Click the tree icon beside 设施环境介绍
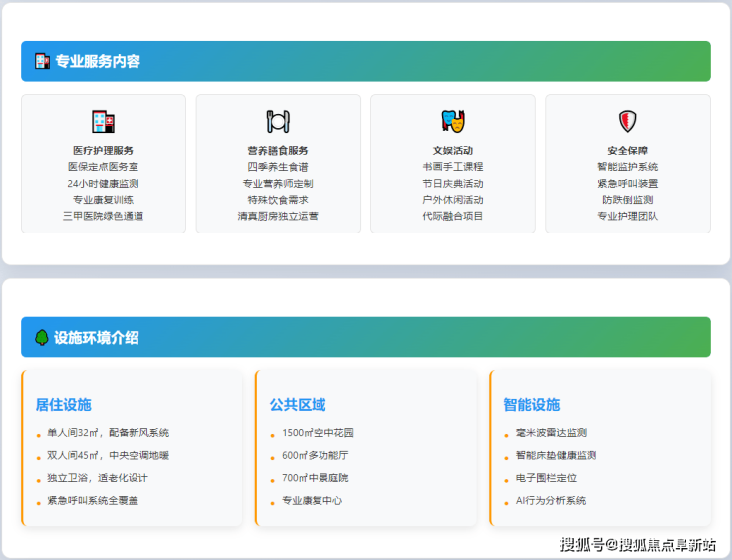The width and height of the screenshot is (732, 560). (43, 337)
